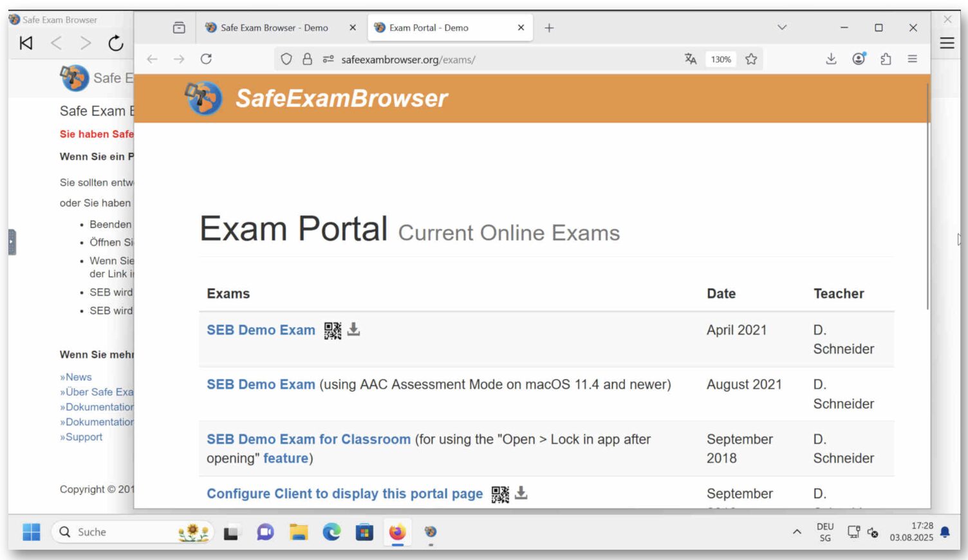Viewport: 968px width, 560px height.
Task: Click the tracking protection shield icon
Action: [x=286, y=59]
